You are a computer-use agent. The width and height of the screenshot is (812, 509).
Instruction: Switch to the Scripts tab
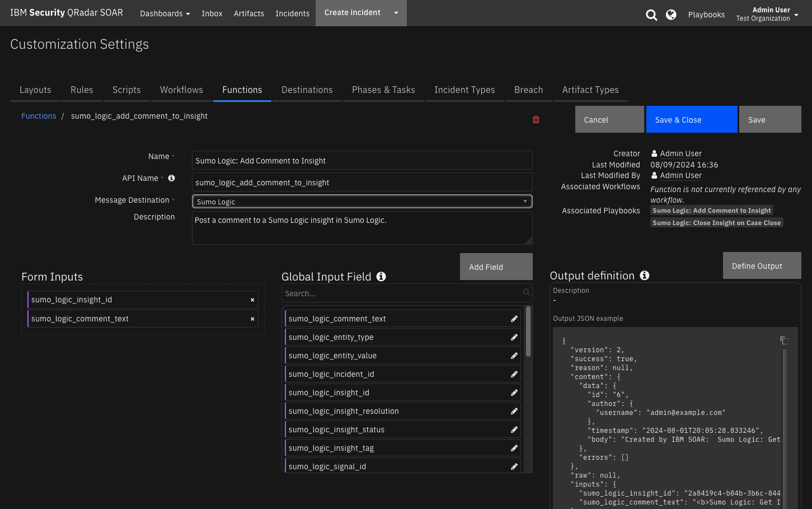[126, 90]
